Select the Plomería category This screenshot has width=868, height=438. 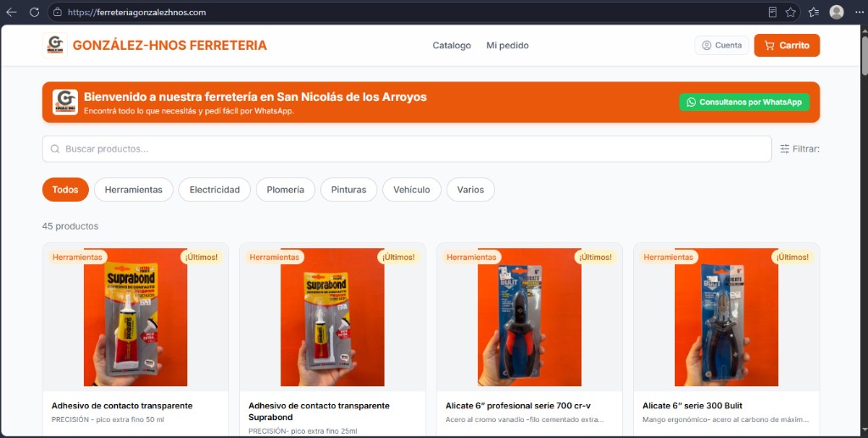coord(285,190)
